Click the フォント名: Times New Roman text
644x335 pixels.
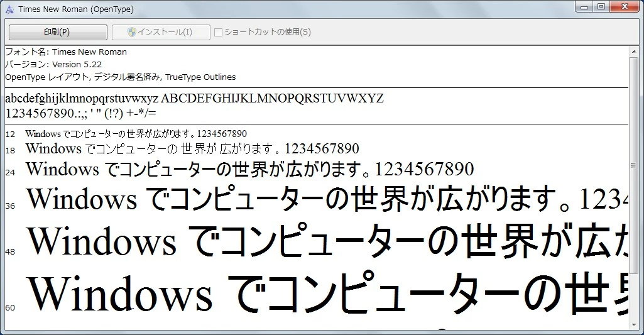tap(66, 52)
